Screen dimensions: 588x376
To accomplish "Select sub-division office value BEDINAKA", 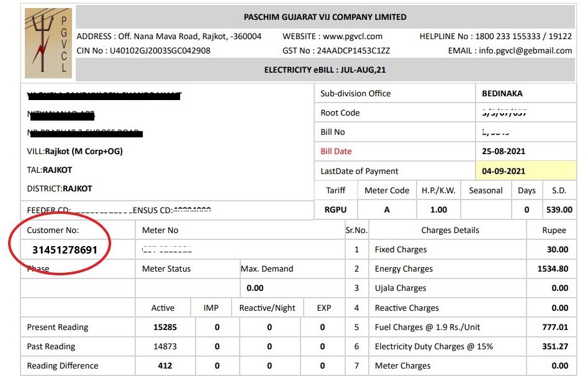I will 502,93.
